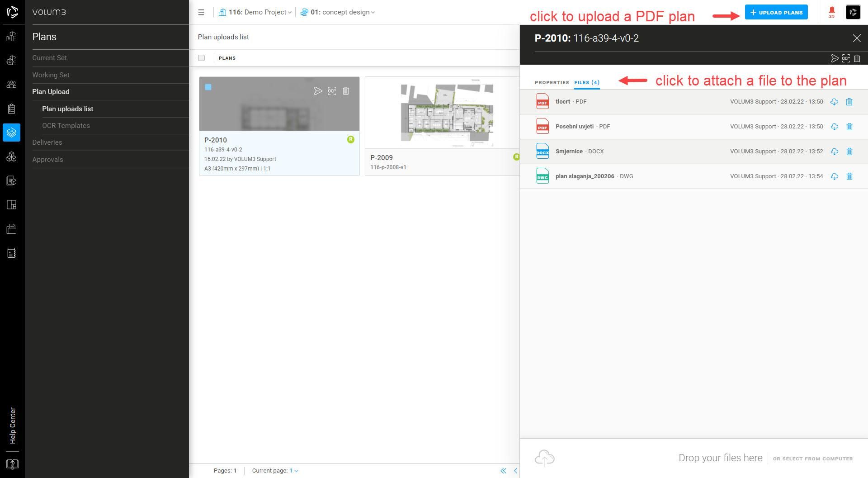868x478 pixels.
Task: Open Approvals in Plans menu
Action: pos(47,160)
